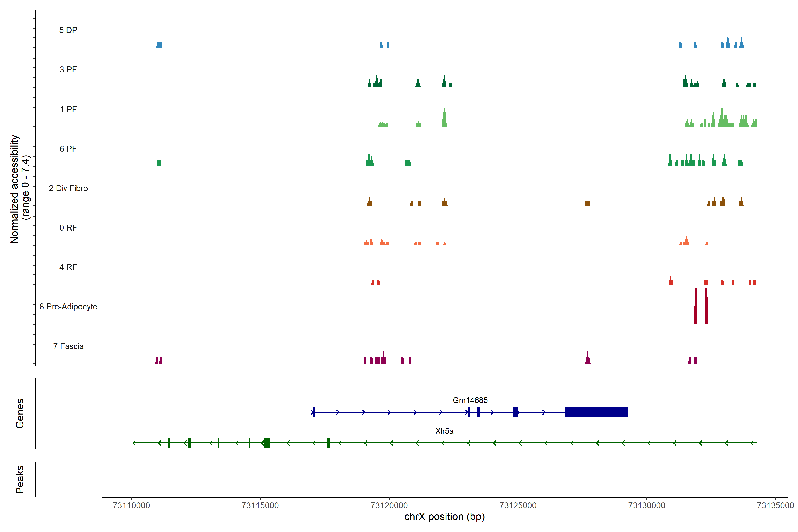Click the 73120000 axis tick label
This screenshot has height=532, width=798.
coord(389,505)
